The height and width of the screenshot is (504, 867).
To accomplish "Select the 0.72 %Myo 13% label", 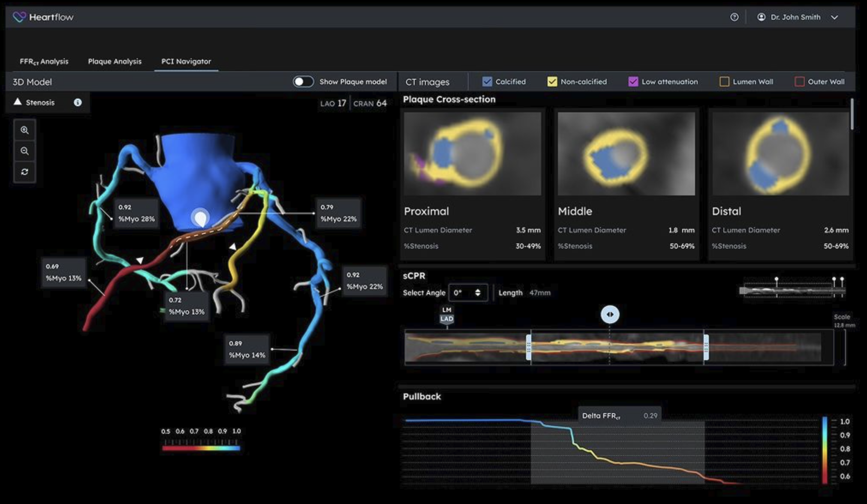I will click(187, 306).
